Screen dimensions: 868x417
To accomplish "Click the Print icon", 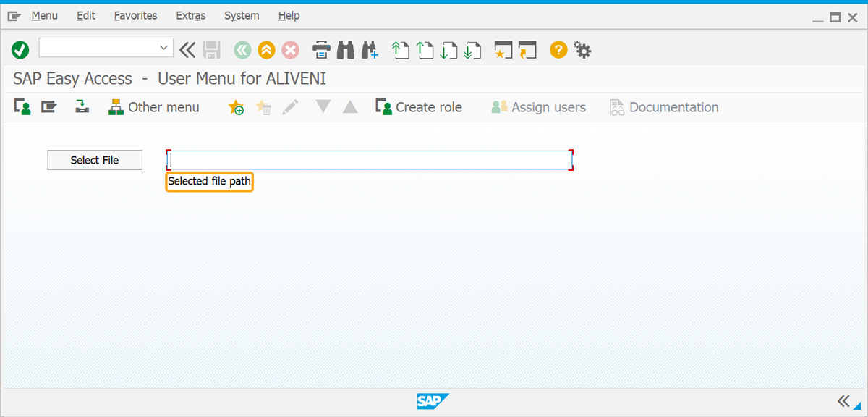I will pyautogui.click(x=322, y=50).
